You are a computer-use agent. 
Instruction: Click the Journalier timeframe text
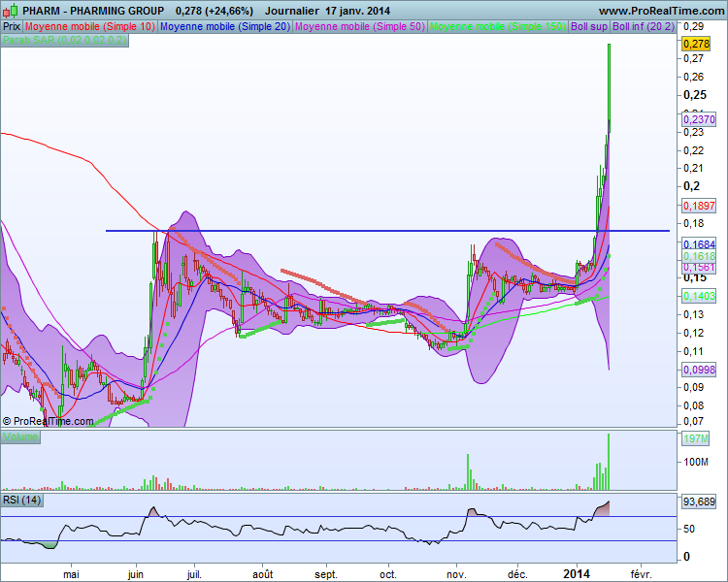point(292,11)
